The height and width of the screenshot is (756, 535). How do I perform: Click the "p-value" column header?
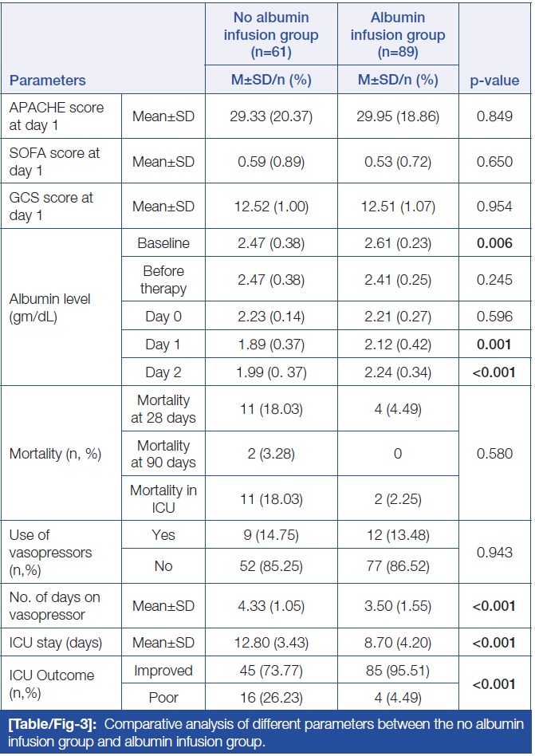pyautogui.click(x=495, y=81)
